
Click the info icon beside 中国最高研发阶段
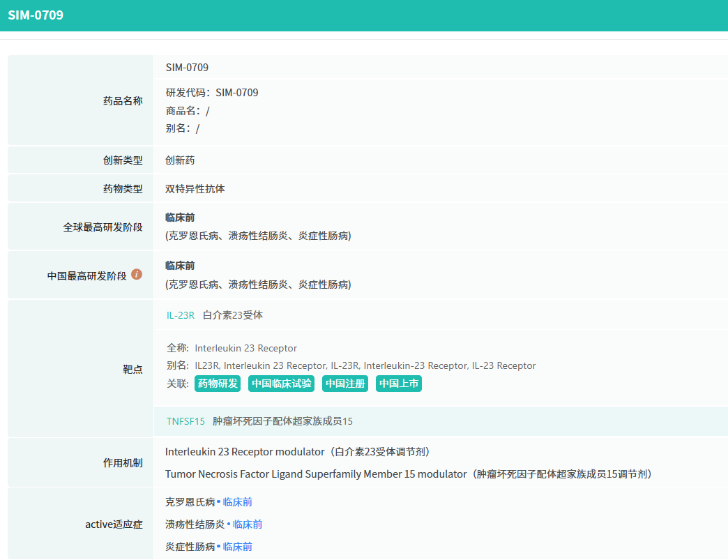coord(137,275)
